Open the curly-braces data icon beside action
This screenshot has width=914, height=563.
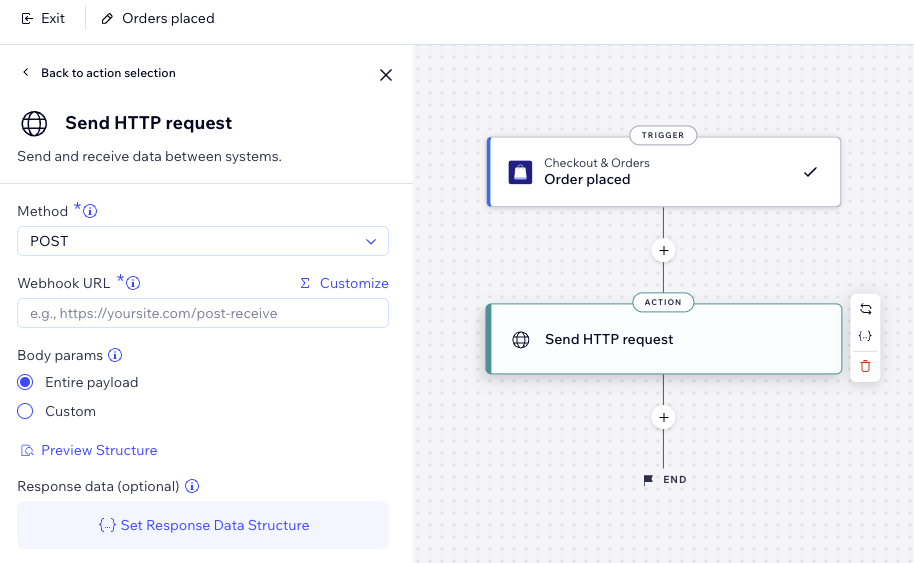point(866,336)
